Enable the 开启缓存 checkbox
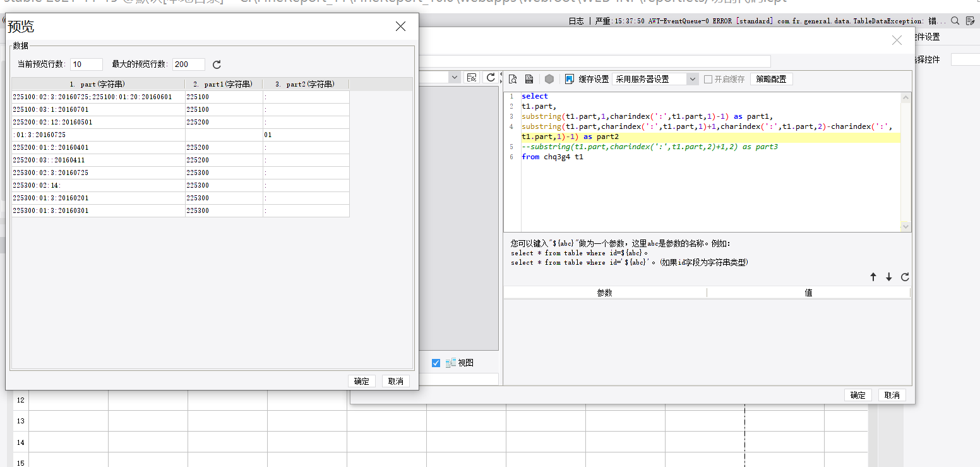Viewport: 980px width, 467px height. pyautogui.click(x=708, y=79)
